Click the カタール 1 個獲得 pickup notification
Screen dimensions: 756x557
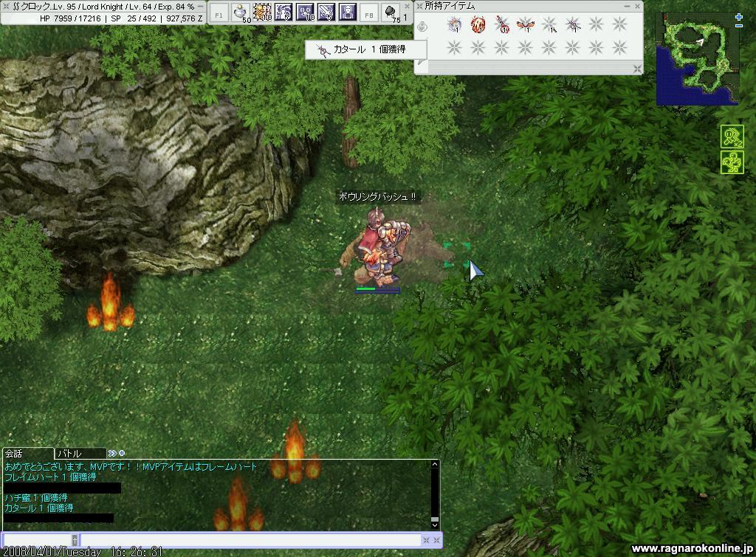pos(366,49)
